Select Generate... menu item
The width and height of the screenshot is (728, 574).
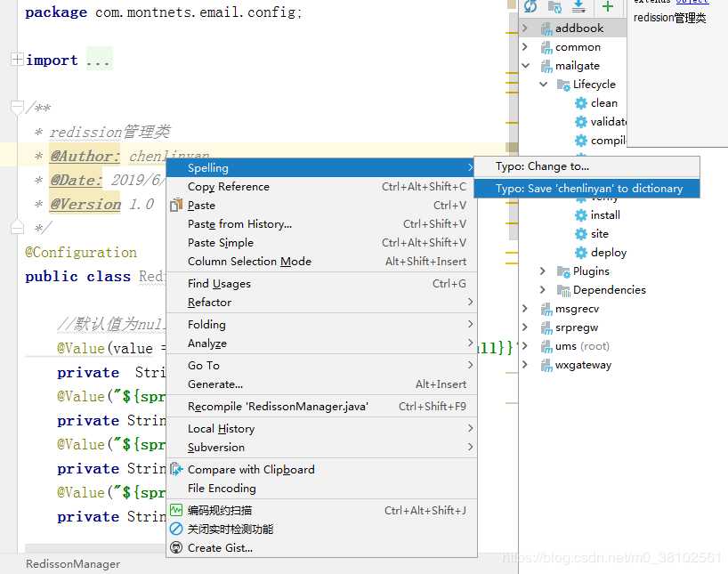pos(321,384)
